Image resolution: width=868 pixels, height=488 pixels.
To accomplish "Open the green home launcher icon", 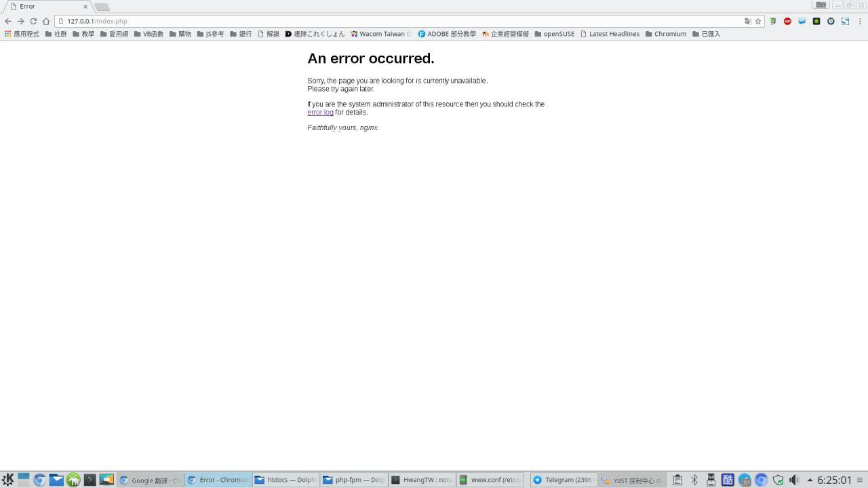I will click(x=73, y=480).
